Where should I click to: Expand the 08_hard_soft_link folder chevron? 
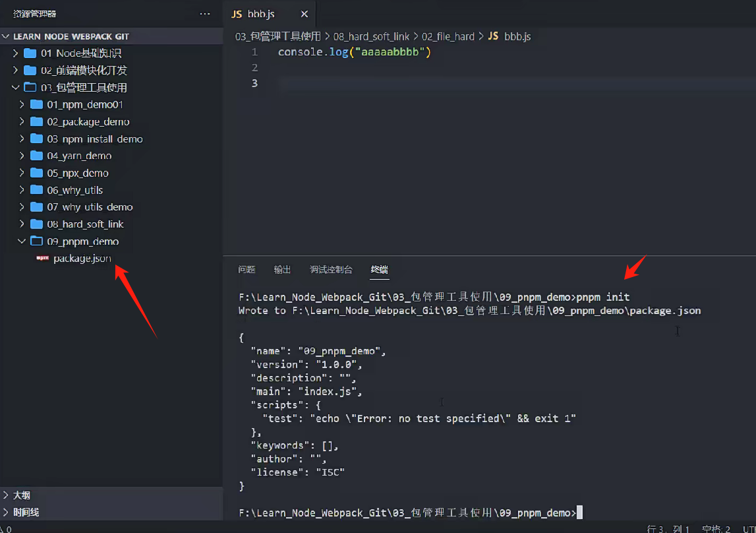pyautogui.click(x=22, y=224)
